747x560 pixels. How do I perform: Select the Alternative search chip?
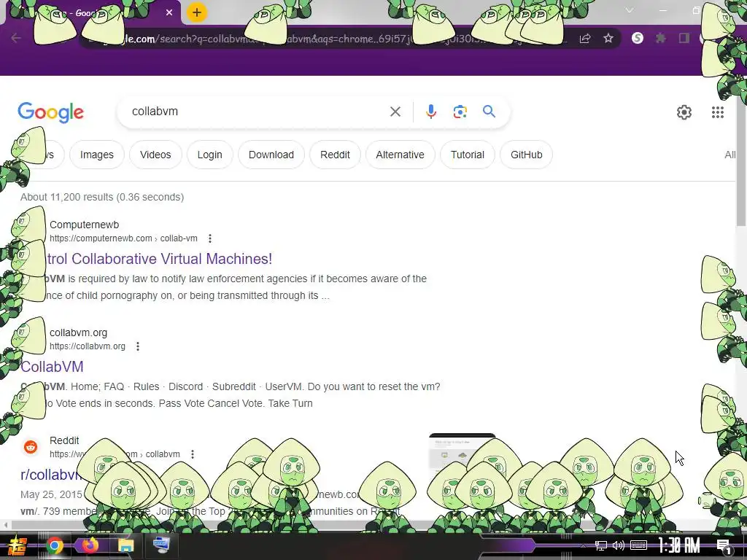[400, 155]
